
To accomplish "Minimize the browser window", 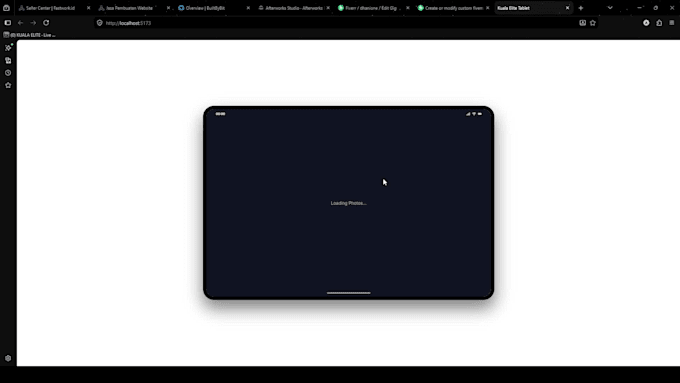I will [x=639, y=8].
